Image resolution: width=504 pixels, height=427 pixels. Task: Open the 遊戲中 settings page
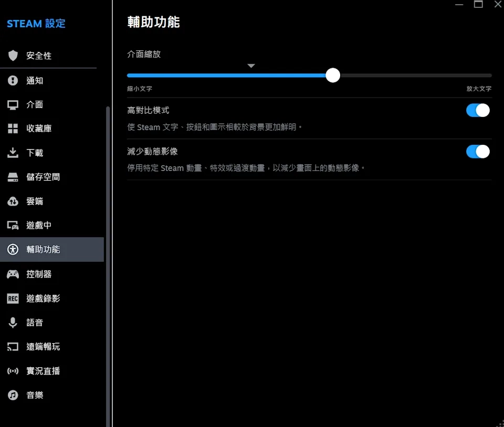click(x=39, y=226)
